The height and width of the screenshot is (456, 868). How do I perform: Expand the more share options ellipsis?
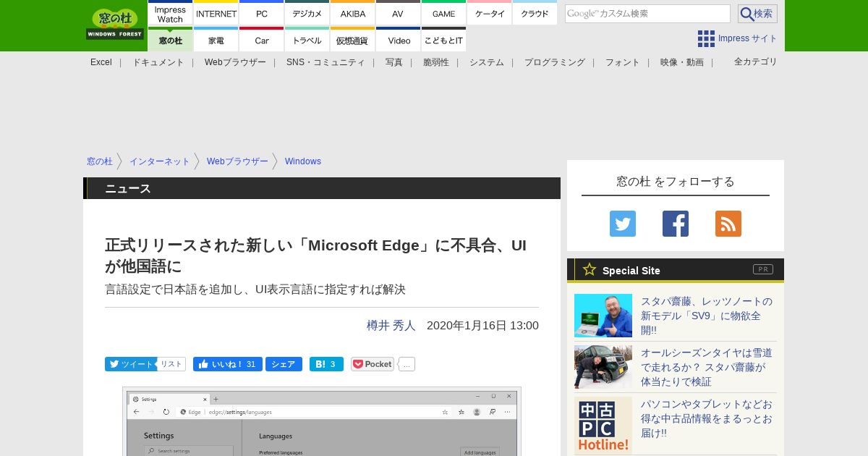[407, 364]
